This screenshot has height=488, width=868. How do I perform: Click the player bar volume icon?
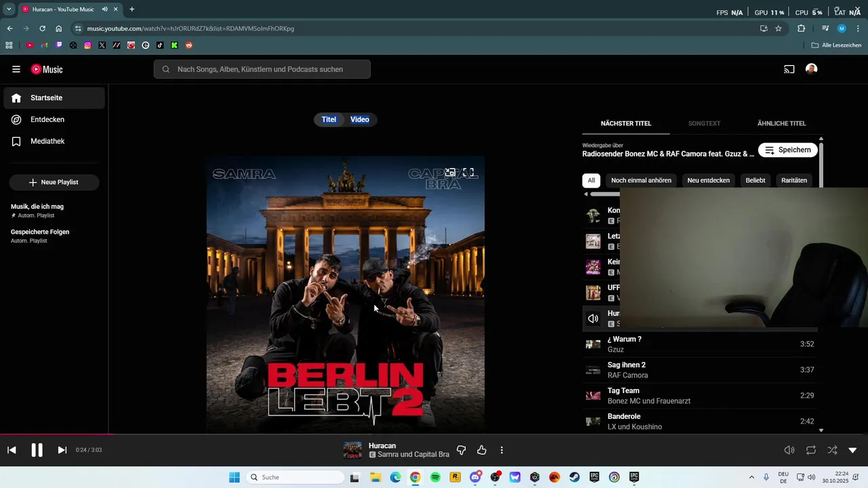tap(789, 450)
